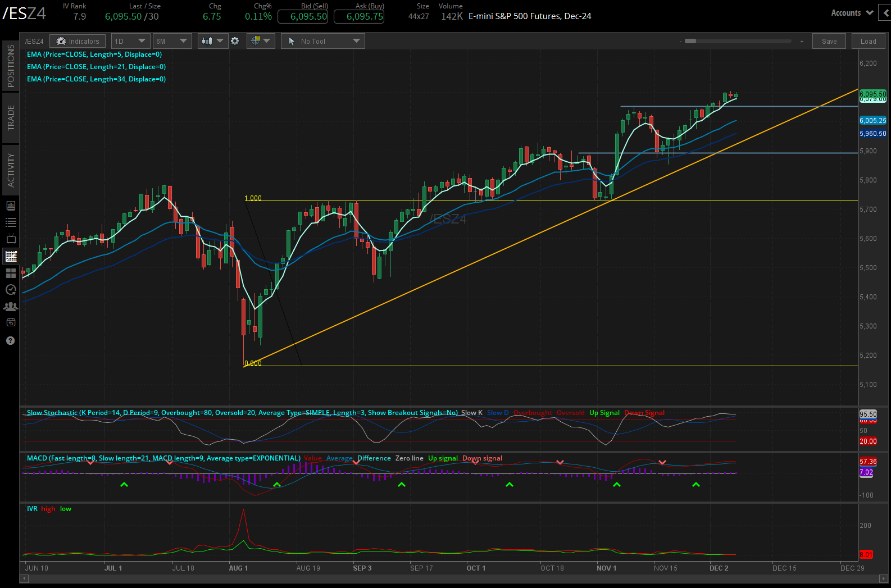Open the portfolio book icon in sidebar
This screenshot has width=891, height=588.
(x=11, y=206)
